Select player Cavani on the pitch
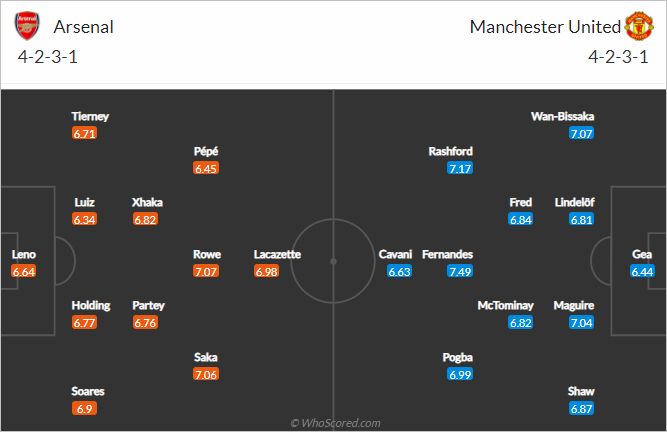667x432 pixels. (395, 254)
